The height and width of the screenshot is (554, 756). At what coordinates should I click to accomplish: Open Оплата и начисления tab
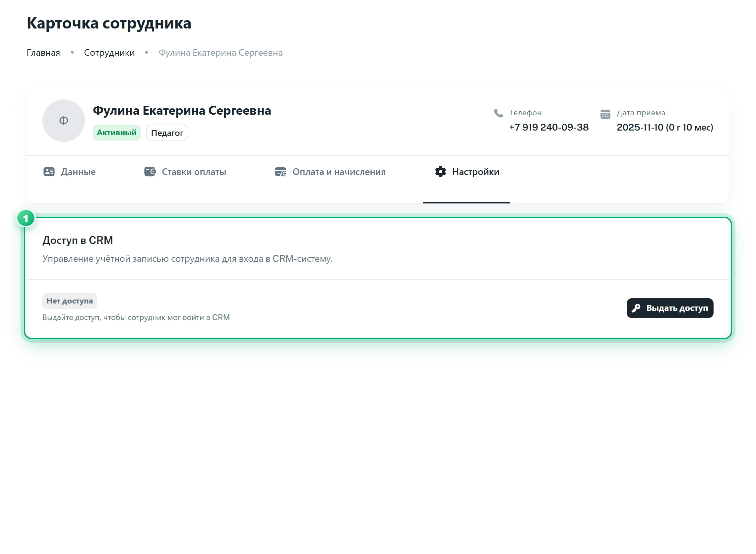click(x=330, y=172)
